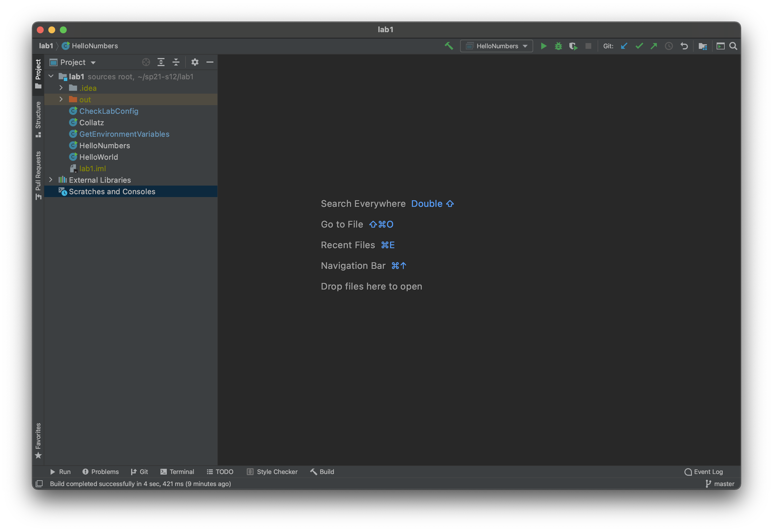Viewport: 773px width, 532px height.
Task: Commit changes using the checkmark icon
Action: tap(639, 46)
